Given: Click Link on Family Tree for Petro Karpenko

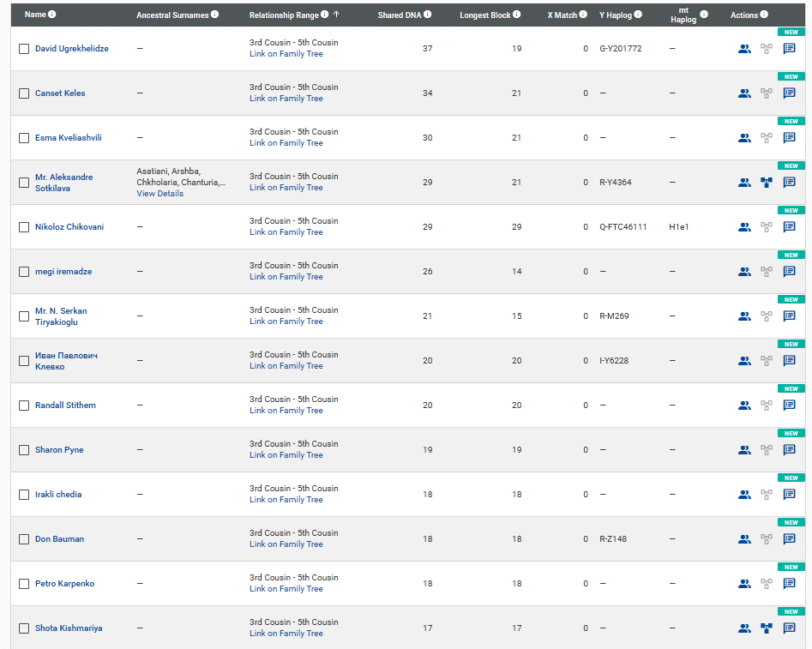Looking at the screenshot, I should [286, 589].
